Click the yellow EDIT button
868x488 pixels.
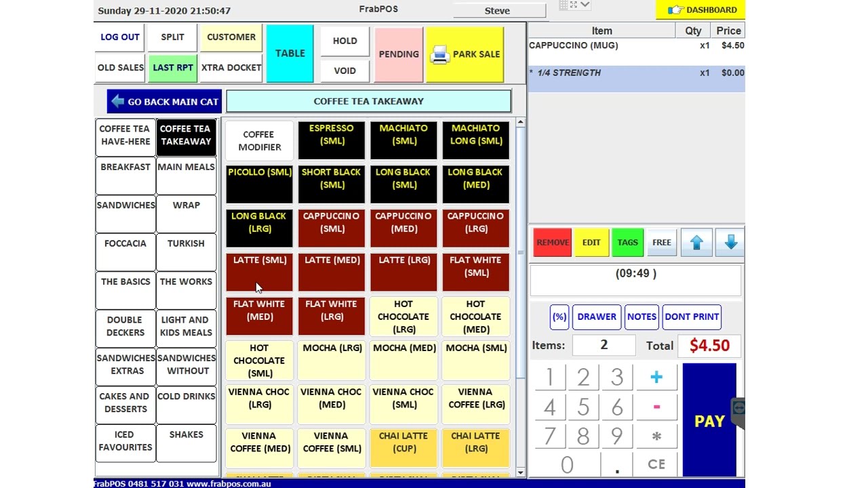click(591, 243)
